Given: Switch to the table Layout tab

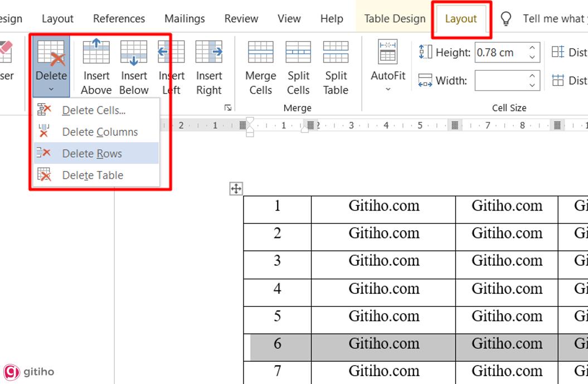Looking at the screenshot, I should (461, 19).
